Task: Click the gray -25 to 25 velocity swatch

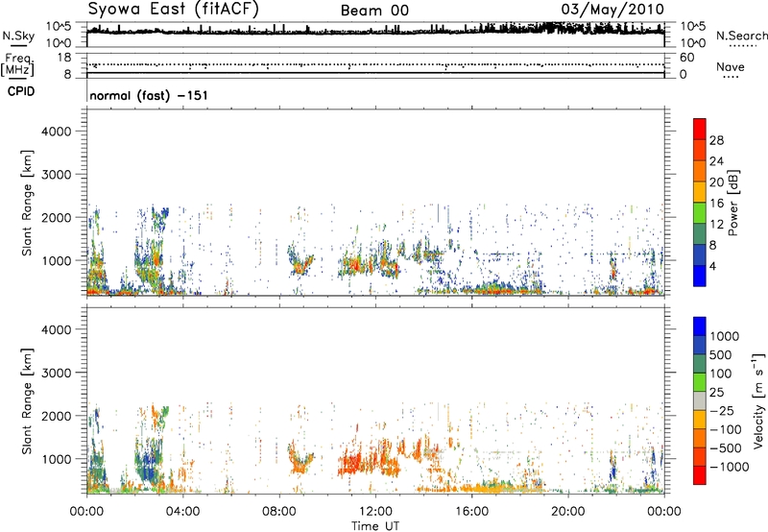Action: coord(700,400)
